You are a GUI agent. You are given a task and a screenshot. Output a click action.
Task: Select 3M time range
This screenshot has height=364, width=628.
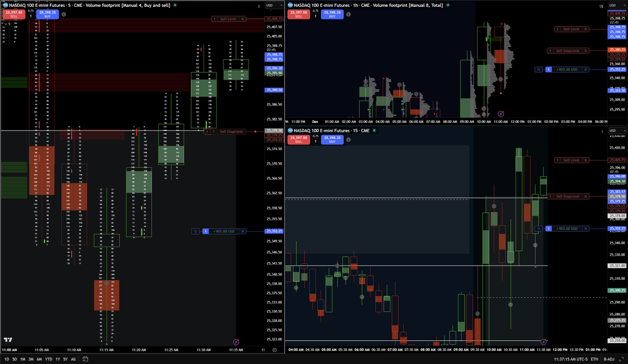(32, 359)
